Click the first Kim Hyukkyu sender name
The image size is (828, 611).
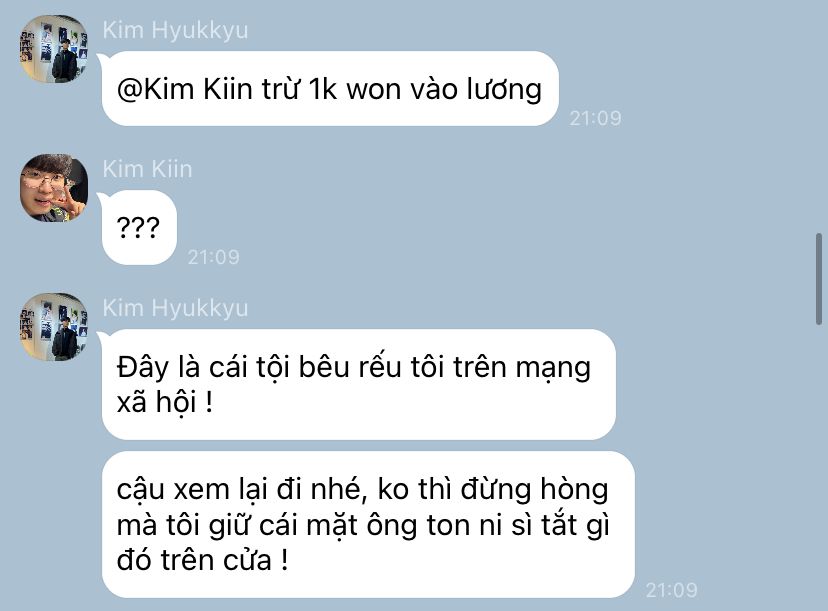(175, 30)
